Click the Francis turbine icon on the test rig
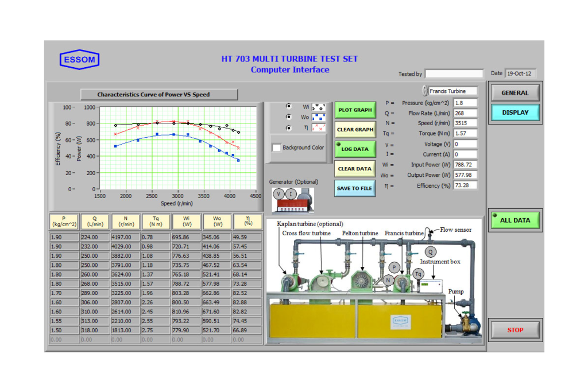Image resolution: width=588 pixels, height=392 pixels. [x=402, y=281]
